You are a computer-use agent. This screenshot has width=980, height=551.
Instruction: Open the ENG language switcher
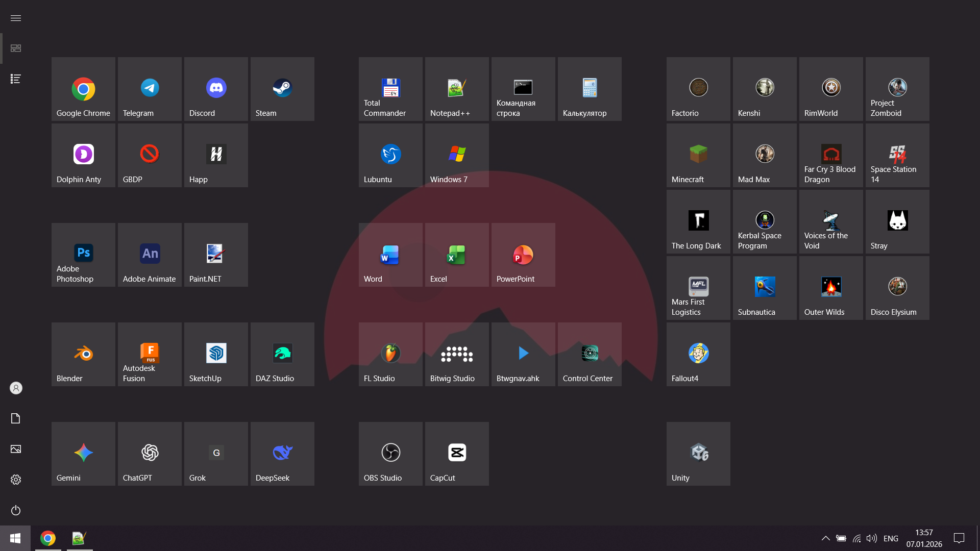(891, 538)
